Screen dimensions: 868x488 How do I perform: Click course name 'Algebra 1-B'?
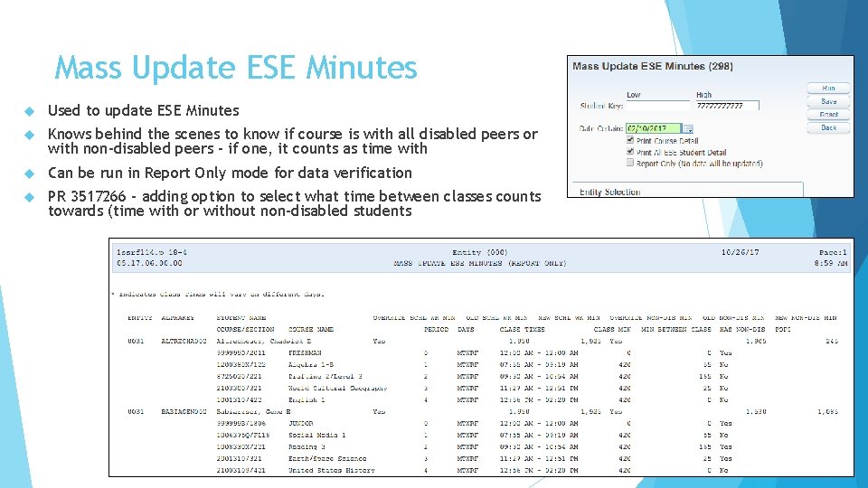(x=310, y=364)
